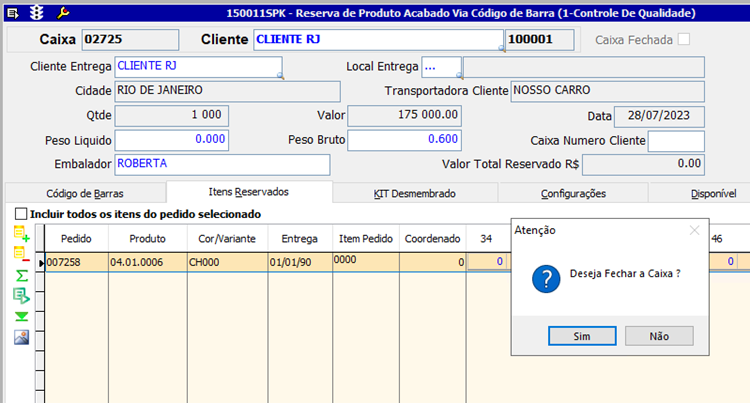The height and width of the screenshot is (403, 750).
Task: Check 'Incluir todos os itens do pedido selecionado'
Action: [21, 214]
